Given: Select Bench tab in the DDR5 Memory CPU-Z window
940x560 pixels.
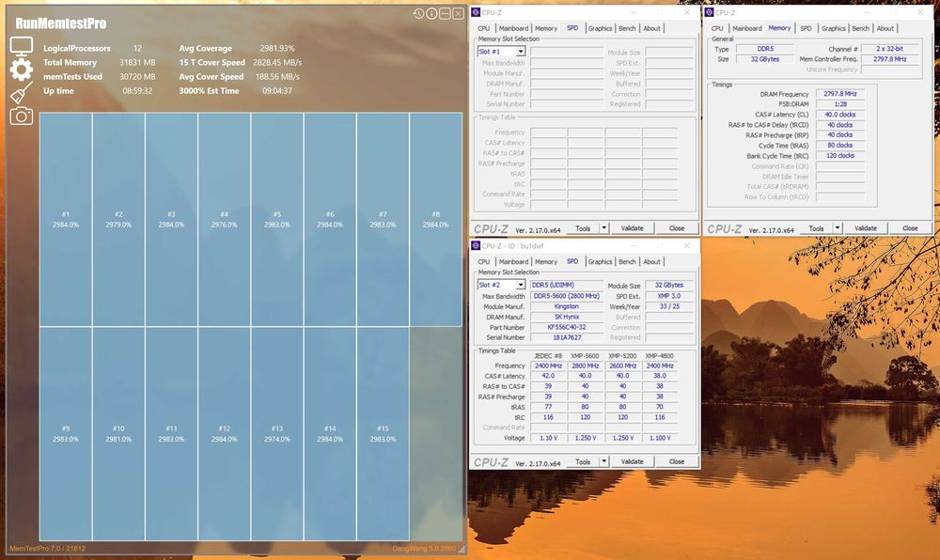Looking at the screenshot, I should click(860, 28).
